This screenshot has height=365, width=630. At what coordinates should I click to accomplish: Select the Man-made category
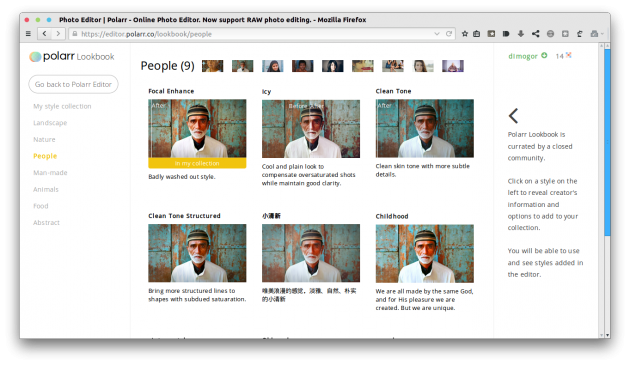coord(50,172)
